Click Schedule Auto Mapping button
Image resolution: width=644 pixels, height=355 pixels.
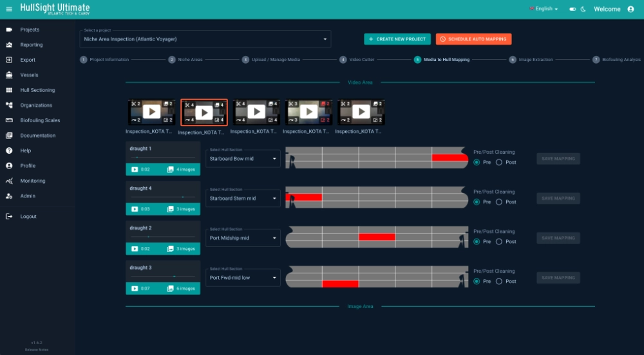point(473,39)
